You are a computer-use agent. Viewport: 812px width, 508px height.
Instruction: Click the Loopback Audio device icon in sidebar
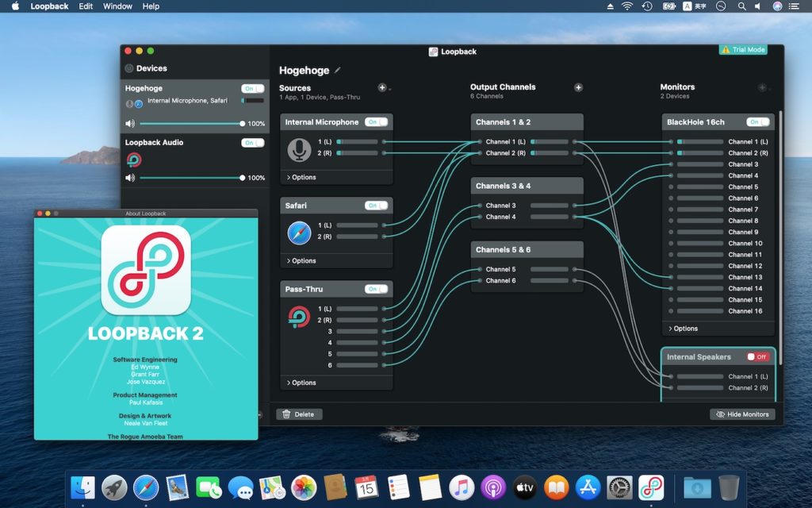coord(134,160)
